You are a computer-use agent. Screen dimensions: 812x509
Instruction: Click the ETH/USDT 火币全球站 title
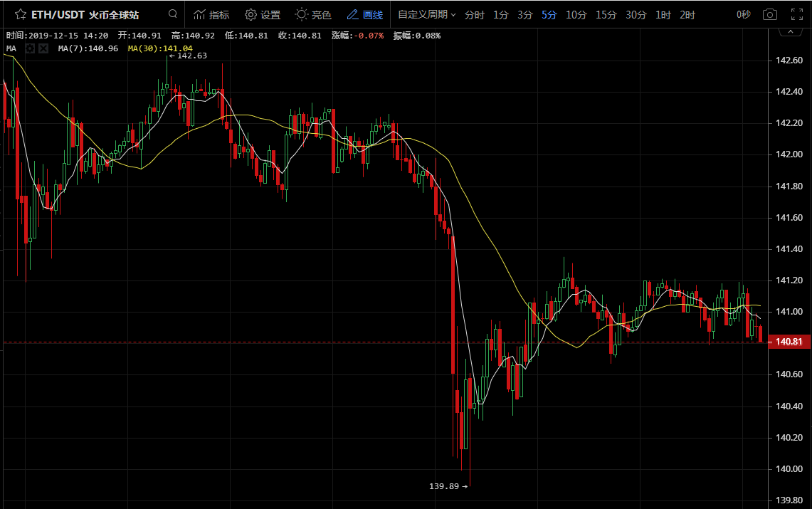[x=85, y=15]
